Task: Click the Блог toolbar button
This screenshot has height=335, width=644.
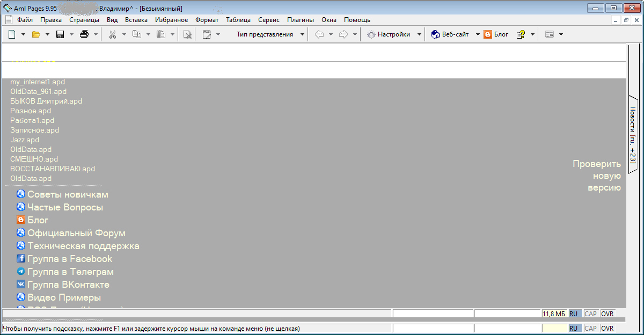Action: pyautogui.click(x=496, y=34)
